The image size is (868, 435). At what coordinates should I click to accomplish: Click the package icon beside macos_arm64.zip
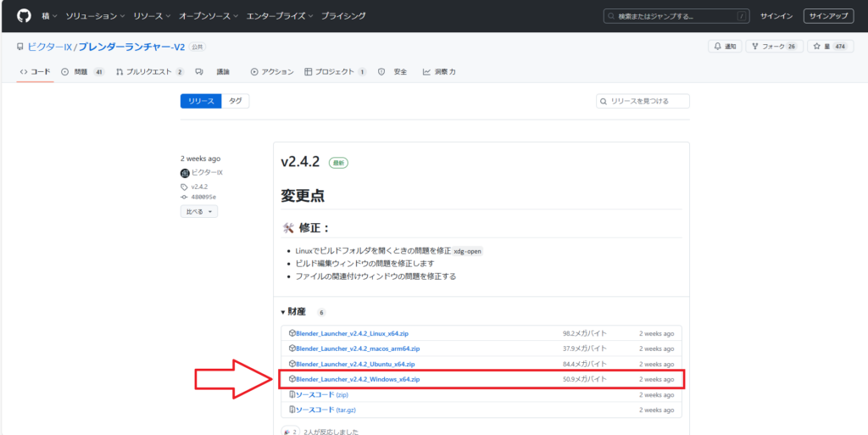point(292,349)
